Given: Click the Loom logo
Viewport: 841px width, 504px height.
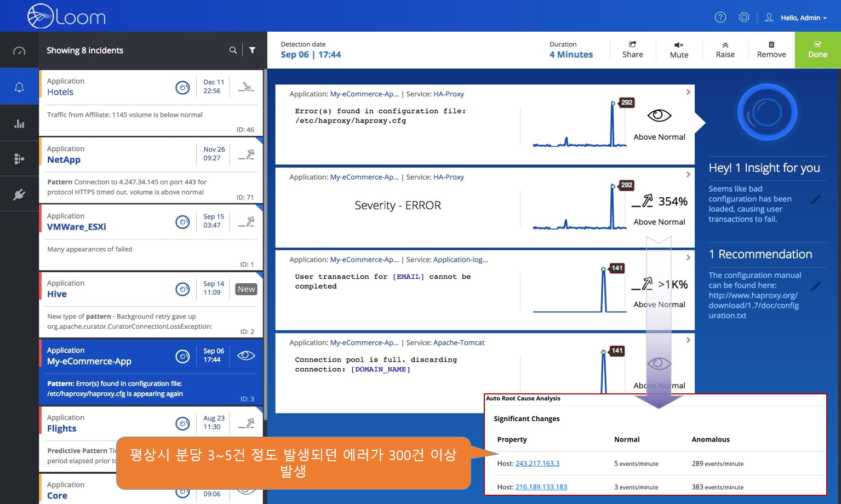Looking at the screenshot, I should click(x=66, y=16).
